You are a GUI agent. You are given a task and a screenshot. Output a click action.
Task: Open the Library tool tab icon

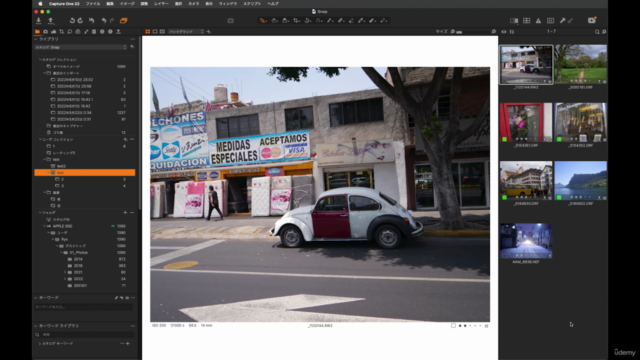(x=38, y=31)
